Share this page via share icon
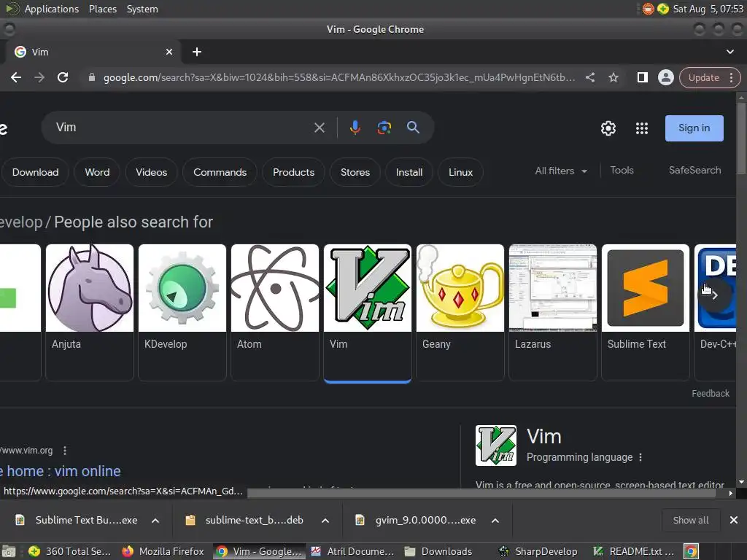This screenshot has height=560, width=747. [589, 77]
